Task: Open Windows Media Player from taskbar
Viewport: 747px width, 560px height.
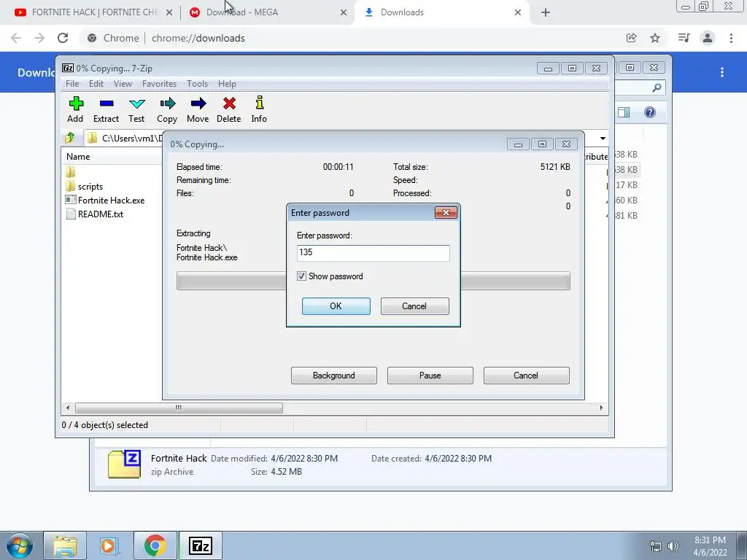Action: pos(109,545)
